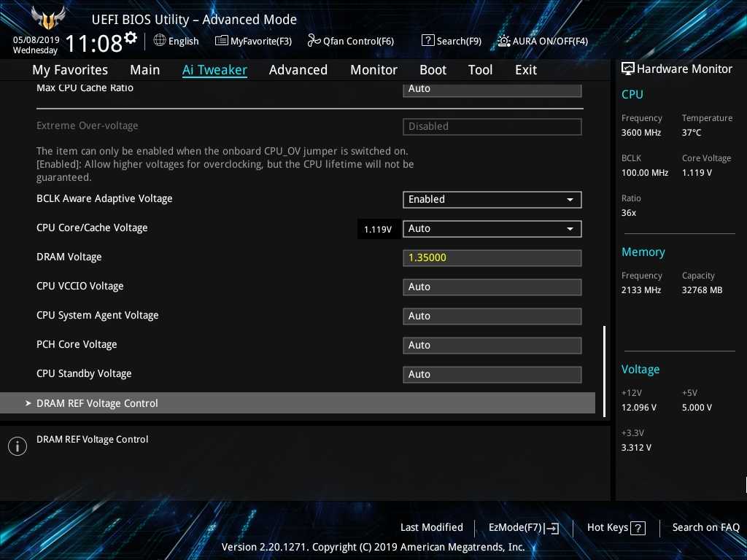The width and height of the screenshot is (747, 560).
Task: Switch to the Advanced tab
Action: point(298,70)
